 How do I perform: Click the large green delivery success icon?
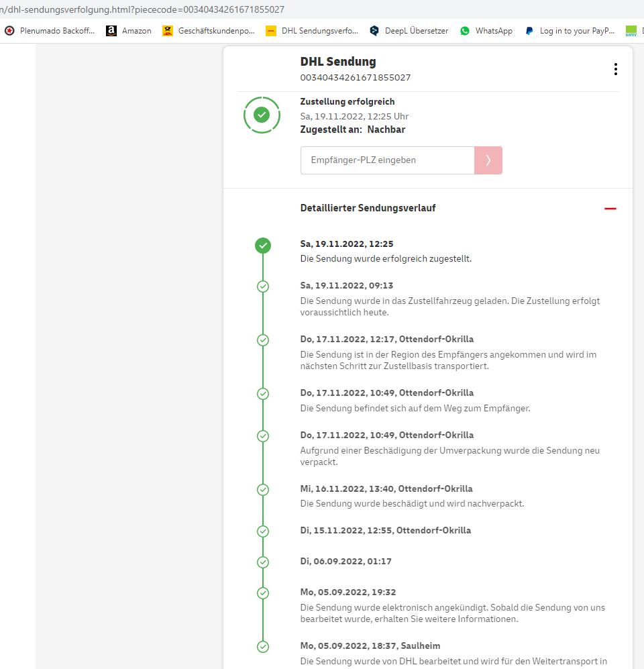point(262,115)
